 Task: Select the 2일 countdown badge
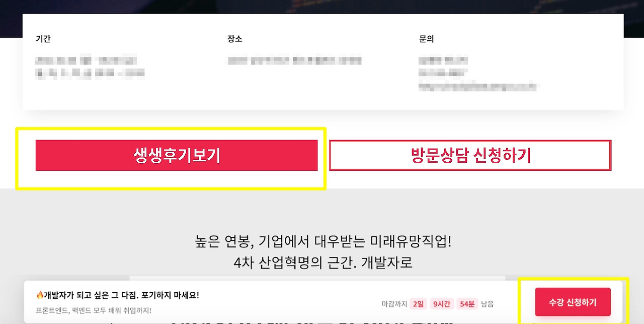point(418,304)
